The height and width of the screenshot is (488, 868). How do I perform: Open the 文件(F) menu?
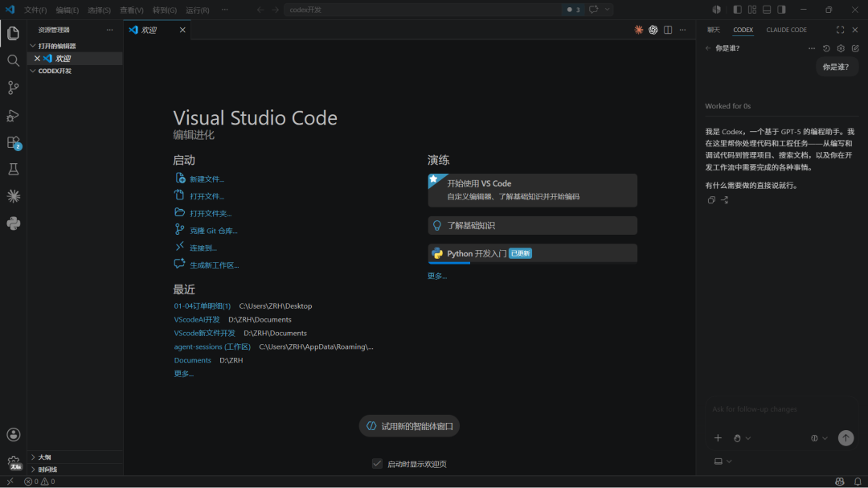[x=35, y=10]
